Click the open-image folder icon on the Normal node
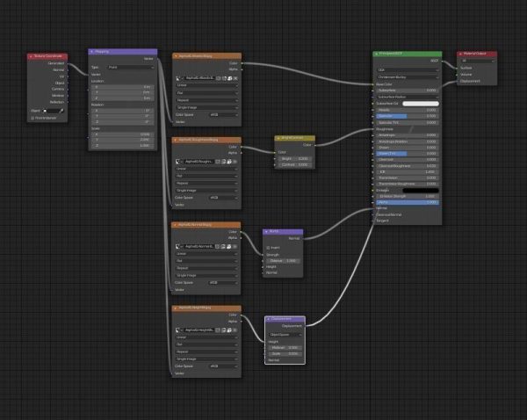The width and height of the screenshot is (527, 420). [229, 247]
